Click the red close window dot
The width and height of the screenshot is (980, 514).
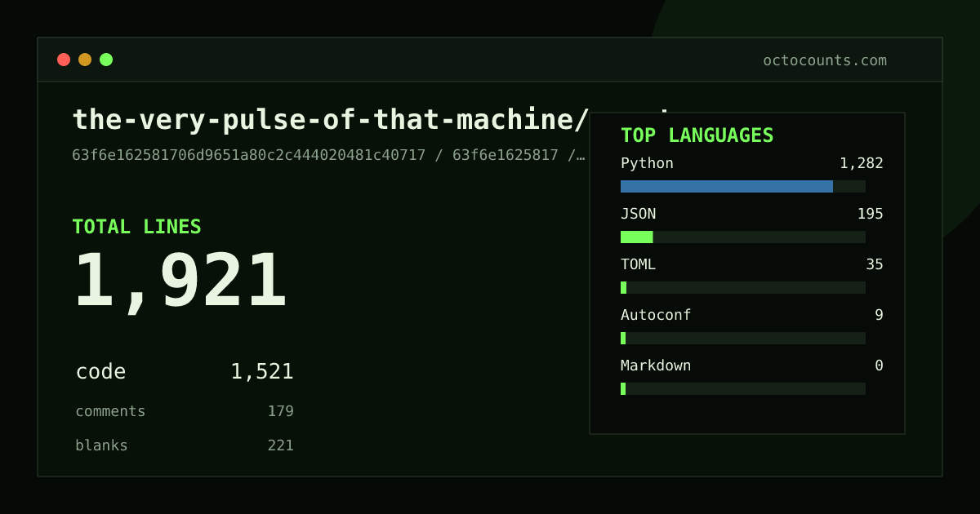pyautogui.click(x=64, y=60)
